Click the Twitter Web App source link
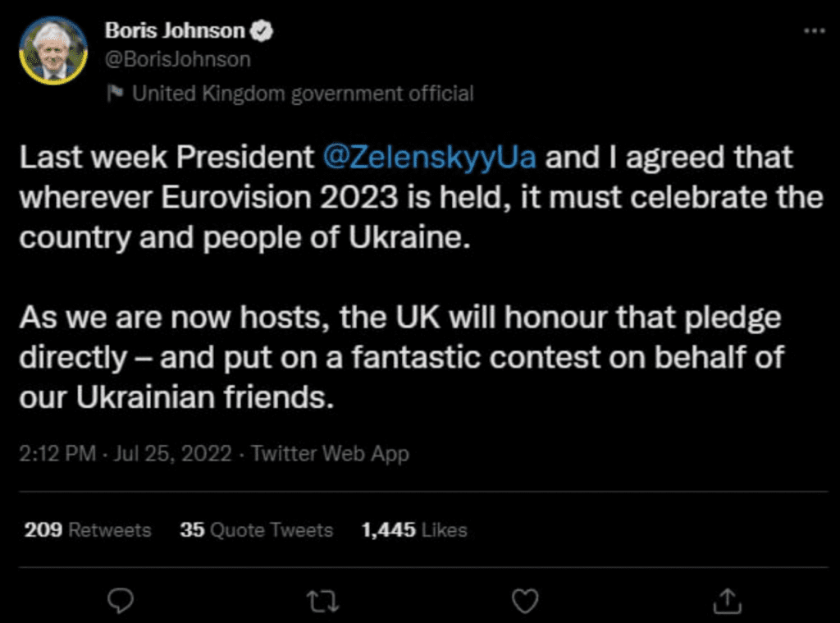The width and height of the screenshot is (840, 623). pyautogui.click(x=330, y=453)
